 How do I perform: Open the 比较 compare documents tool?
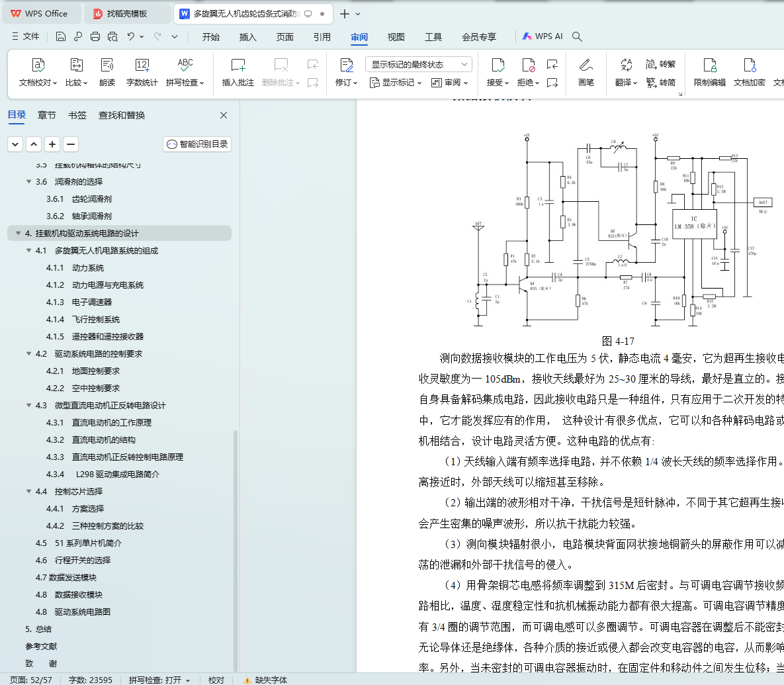pos(77,73)
